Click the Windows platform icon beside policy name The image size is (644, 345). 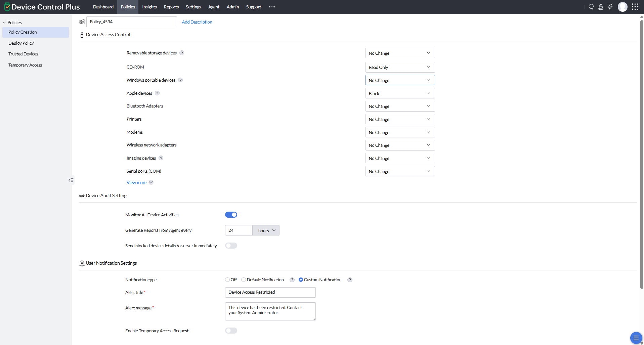point(82,22)
